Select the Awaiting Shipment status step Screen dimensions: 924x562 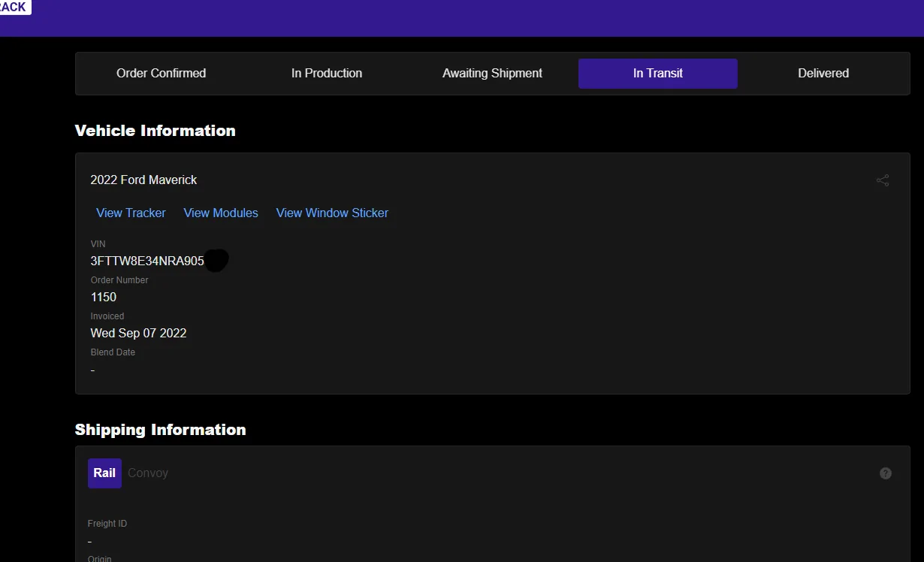click(492, 74)
